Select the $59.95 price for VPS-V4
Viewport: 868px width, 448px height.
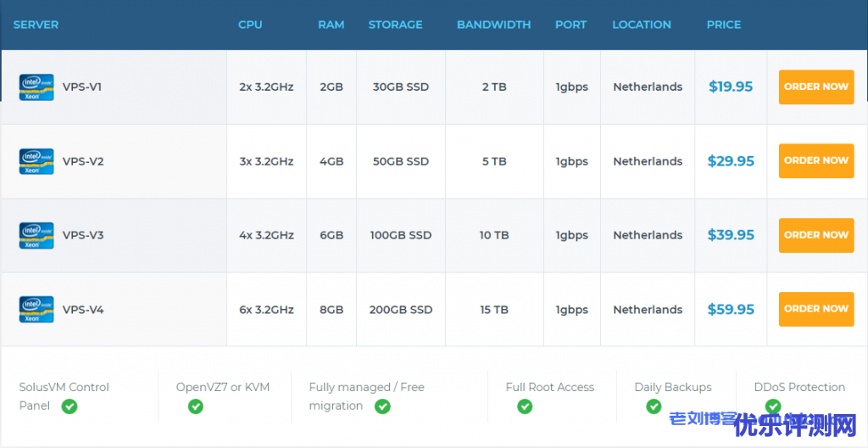pos(730,310)
